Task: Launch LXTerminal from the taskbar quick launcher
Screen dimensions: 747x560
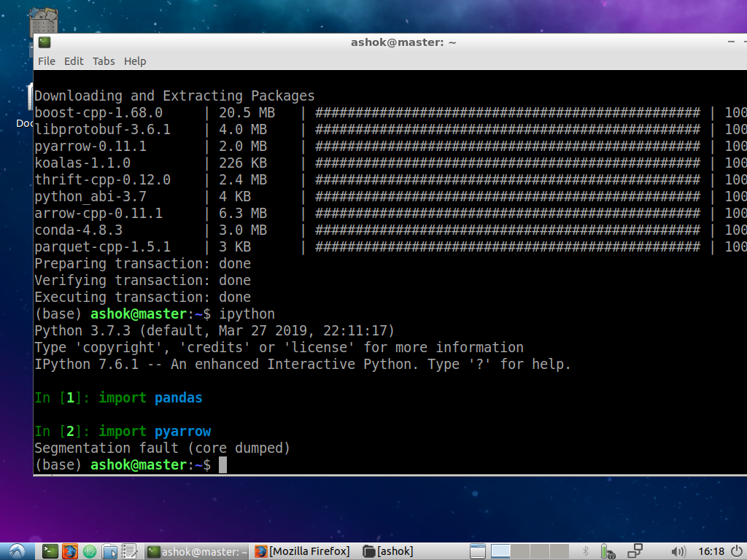Action: click(x=49, y=551)
